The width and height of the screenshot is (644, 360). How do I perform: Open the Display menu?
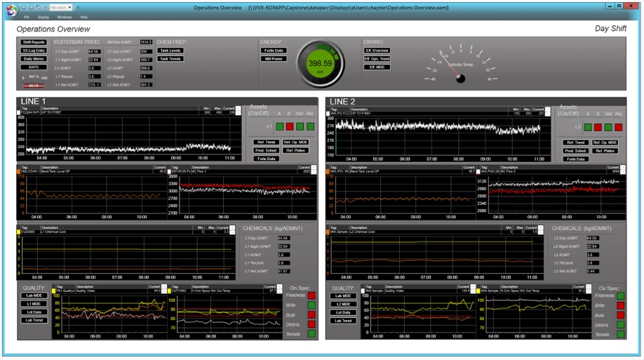tap(43, 18)
